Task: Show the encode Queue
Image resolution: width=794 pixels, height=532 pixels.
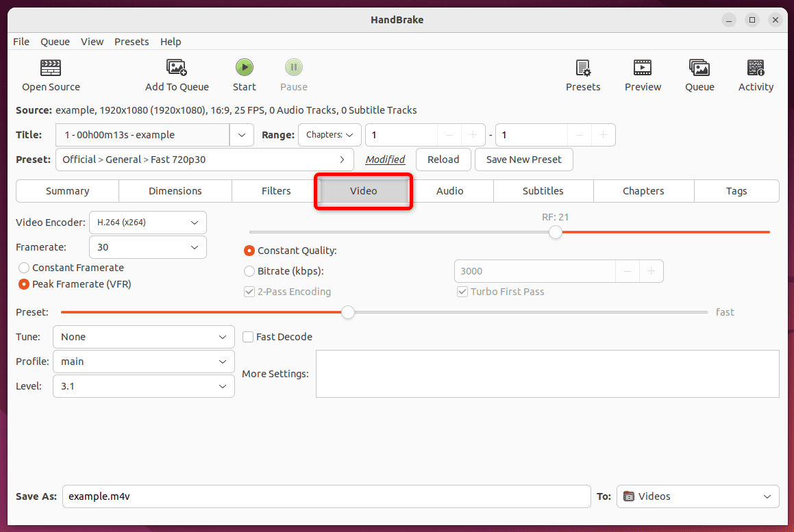Action: [699, 74]
